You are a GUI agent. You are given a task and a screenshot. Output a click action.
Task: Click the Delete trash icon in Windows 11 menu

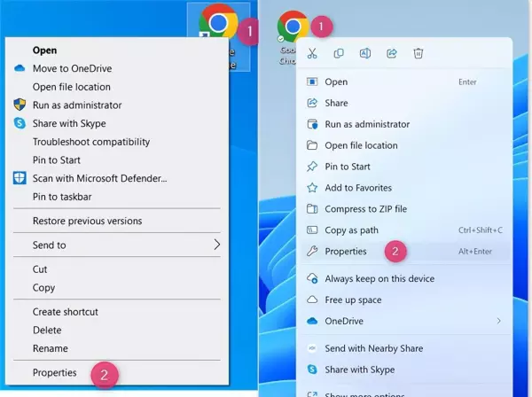tap(418, 53)
